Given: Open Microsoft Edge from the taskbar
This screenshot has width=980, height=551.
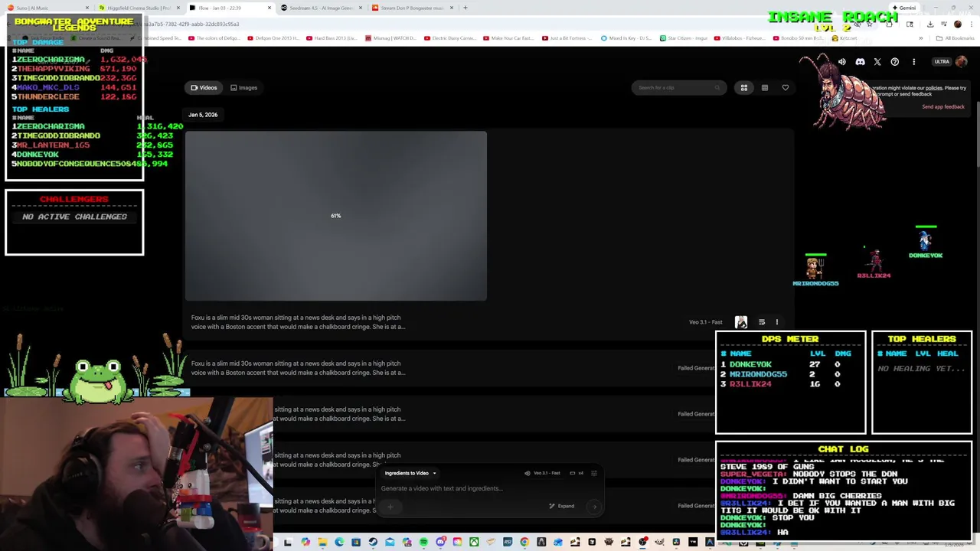Looking at the screenshot, I should (339, 543).
